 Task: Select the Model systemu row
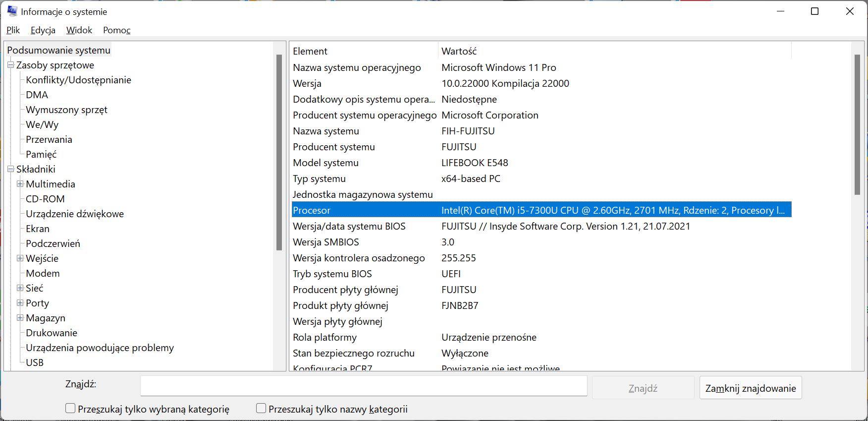pos(542,163)
